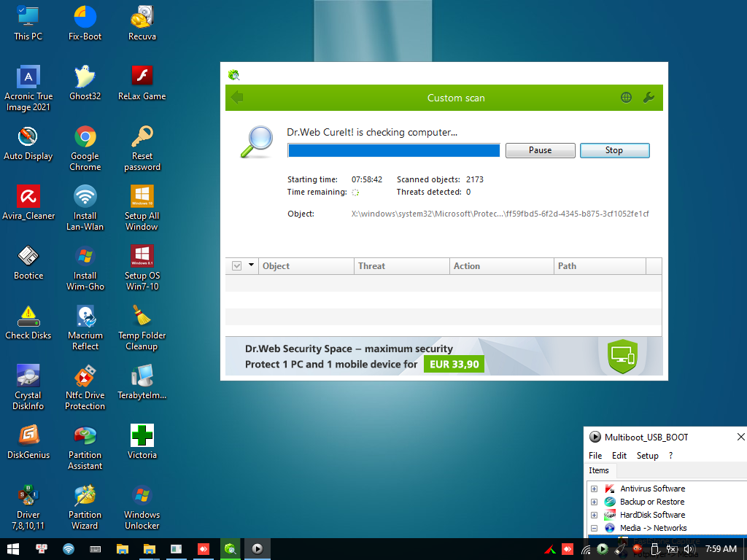
Task: Open the Windows Start button
Action: [13, 549]
